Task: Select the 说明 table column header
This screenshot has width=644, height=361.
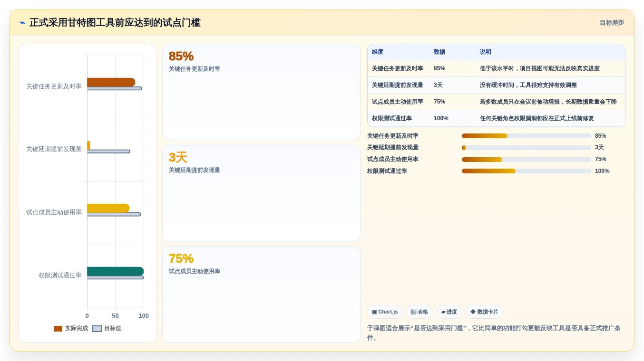Action: [x=486, y=52]
